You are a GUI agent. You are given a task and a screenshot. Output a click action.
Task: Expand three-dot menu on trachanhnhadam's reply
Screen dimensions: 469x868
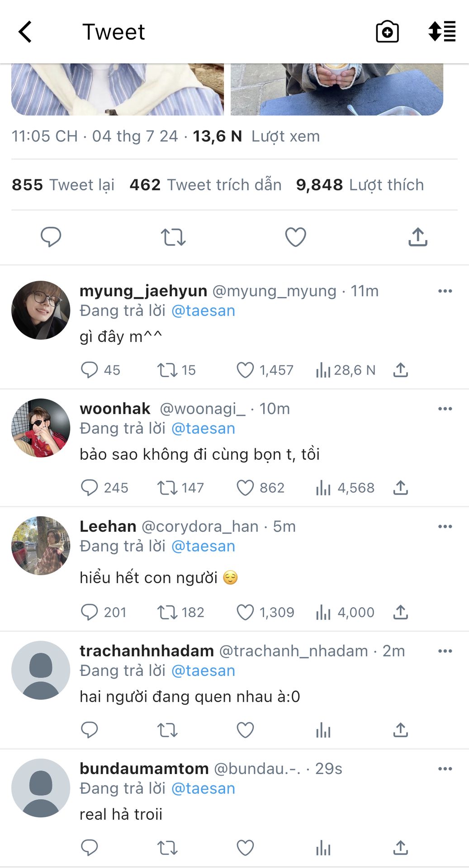445,651
